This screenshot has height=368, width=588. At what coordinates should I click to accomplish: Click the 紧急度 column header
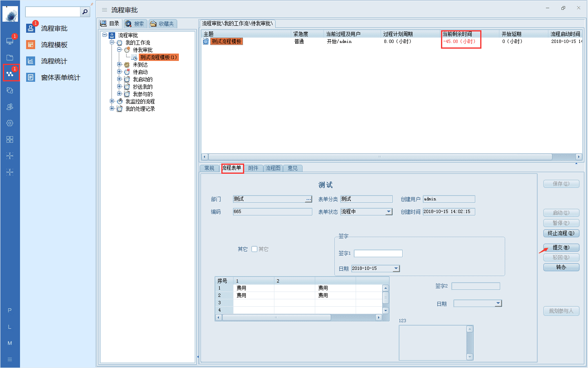[x=307, y=34]
